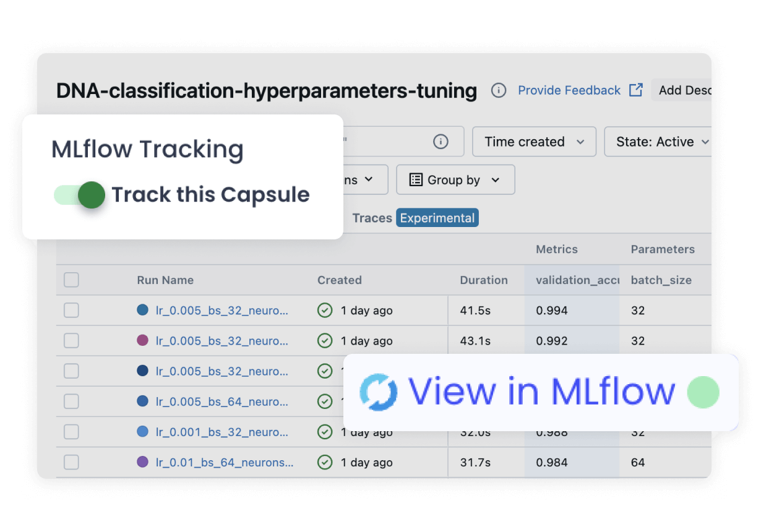Click the green check status icon on the top run

pyautogui.click(x=325, y=310)
